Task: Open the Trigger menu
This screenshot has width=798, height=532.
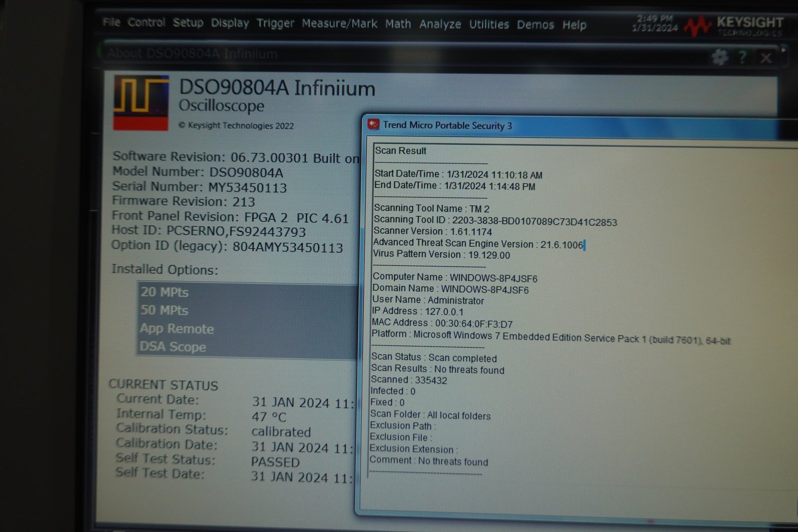Action: [x=275, y=23]
